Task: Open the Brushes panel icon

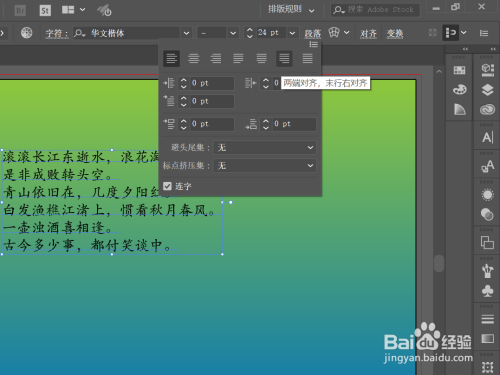Action: (x=487, y=271)
